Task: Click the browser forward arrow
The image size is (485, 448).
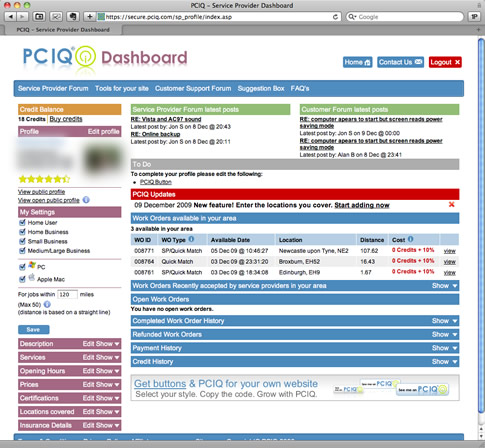Action: click(x=22, y=16)
